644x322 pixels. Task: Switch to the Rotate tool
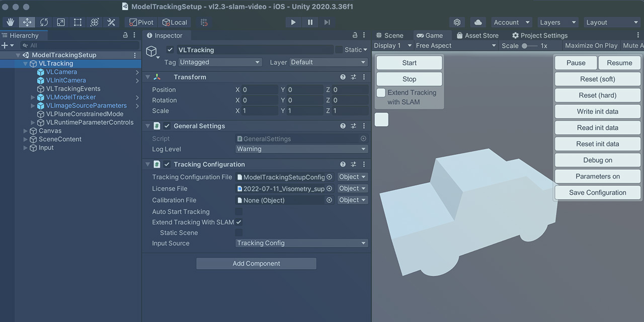(44, 22)
